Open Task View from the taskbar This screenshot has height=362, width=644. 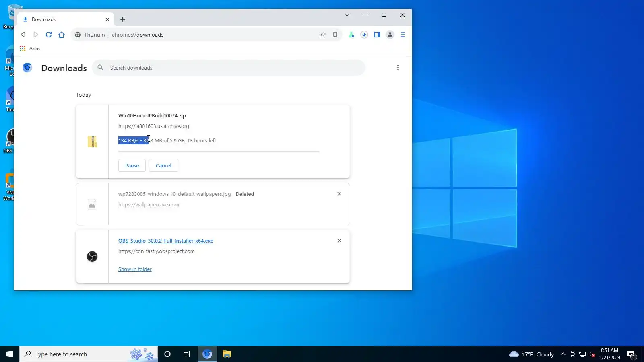[187, 354]
